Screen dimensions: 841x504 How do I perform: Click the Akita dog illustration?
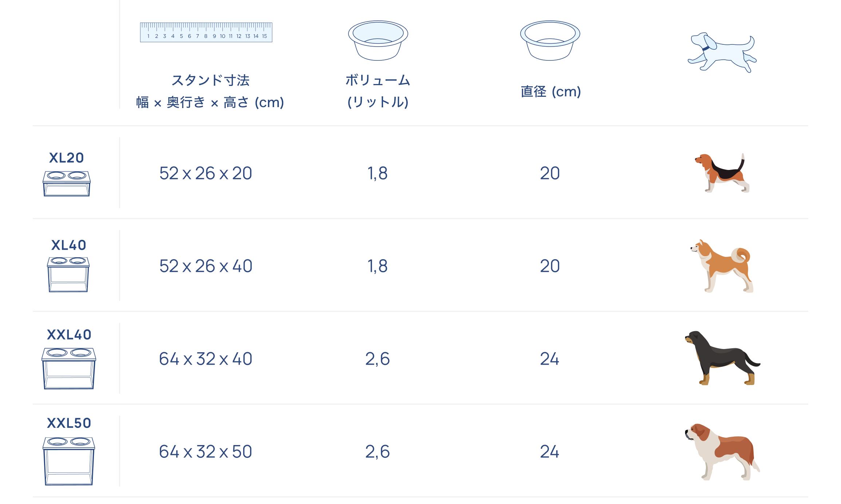click(722, 266)
